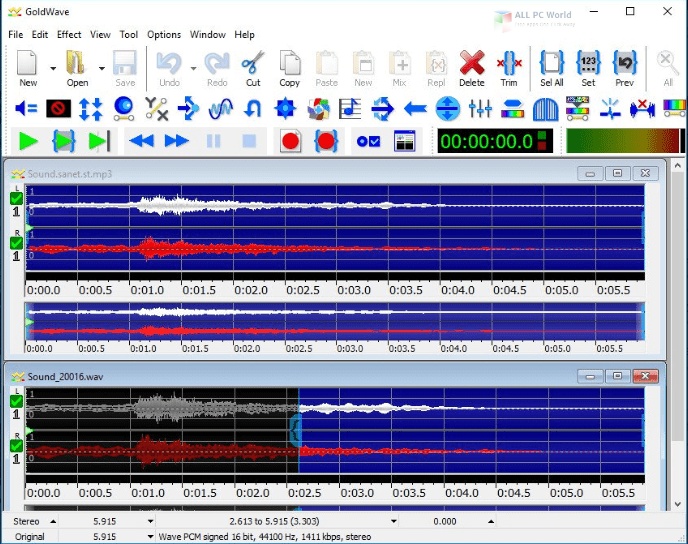Open the echo (blue arrow) effect icon

coord(189,108)
